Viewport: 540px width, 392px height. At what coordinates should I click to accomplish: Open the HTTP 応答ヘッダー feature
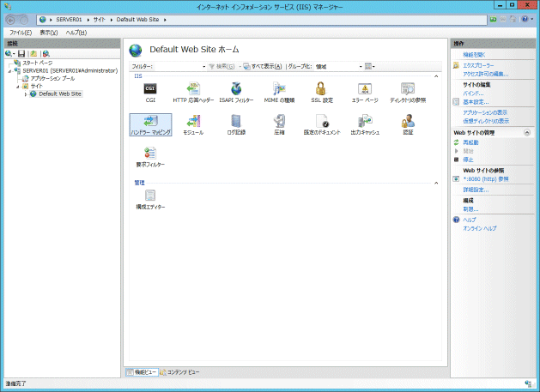tap(193, 93)
